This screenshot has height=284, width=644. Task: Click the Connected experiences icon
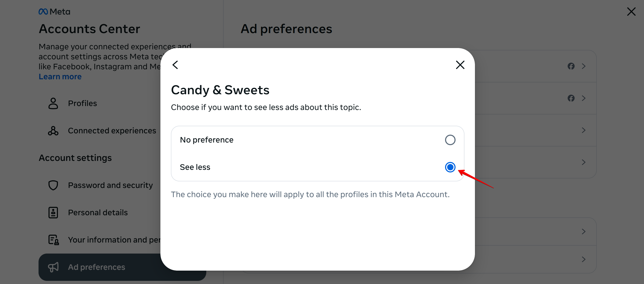click(53, 131)
